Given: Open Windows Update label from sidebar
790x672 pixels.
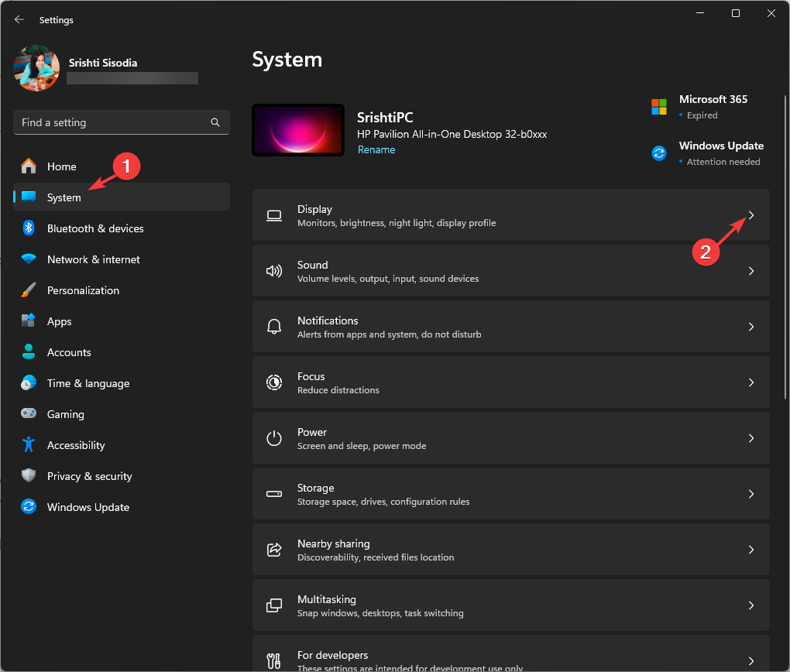Looking at the screenshot, I should [88, 507].
